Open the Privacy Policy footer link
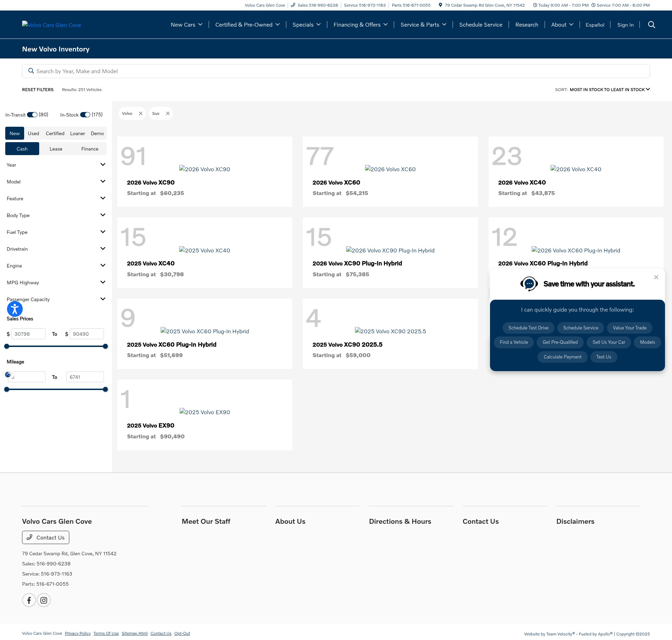Viewport: 672px width, 640px height. point(78,633)
